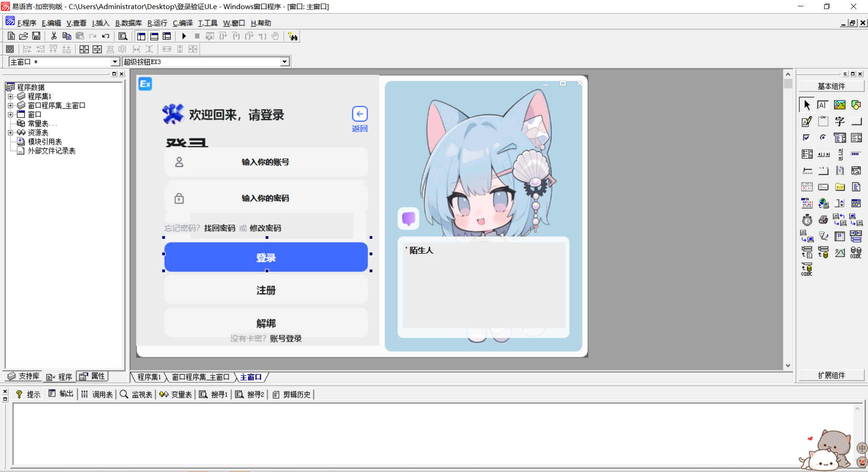Select the radio button component icon
Screen dimensions: 868x472
pos(823,137)
